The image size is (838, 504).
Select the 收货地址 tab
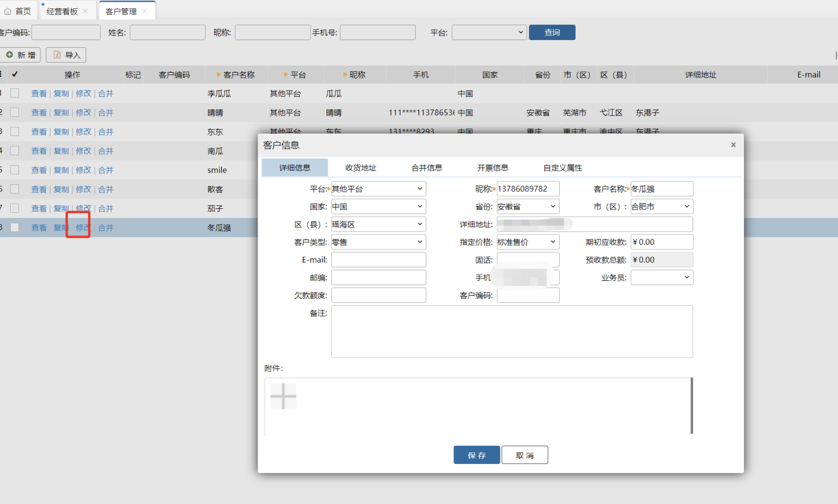click(x=360, y=167)
